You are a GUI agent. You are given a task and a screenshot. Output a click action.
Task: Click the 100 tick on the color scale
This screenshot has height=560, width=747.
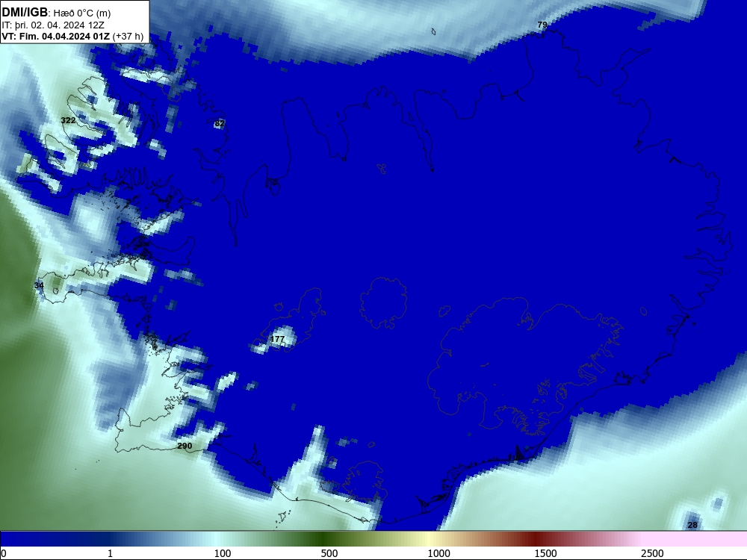coord(223,553)
